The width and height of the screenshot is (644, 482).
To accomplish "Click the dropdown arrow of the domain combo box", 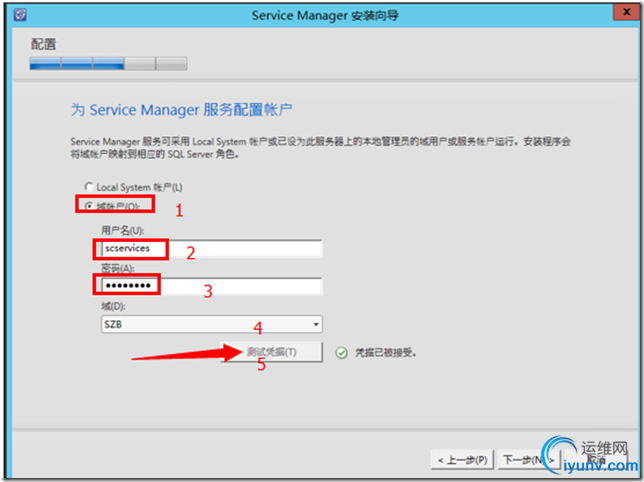I will point(316,324).
